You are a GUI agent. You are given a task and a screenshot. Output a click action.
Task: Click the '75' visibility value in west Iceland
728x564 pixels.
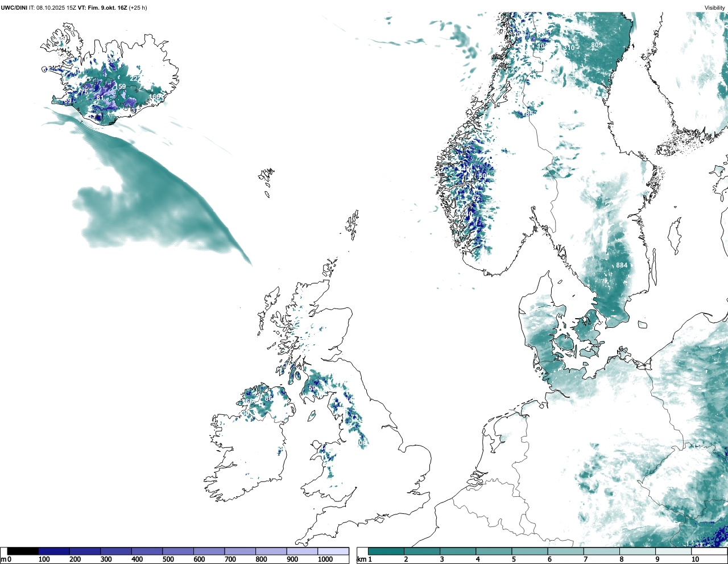pyautogui.click(x=84, y=92)
